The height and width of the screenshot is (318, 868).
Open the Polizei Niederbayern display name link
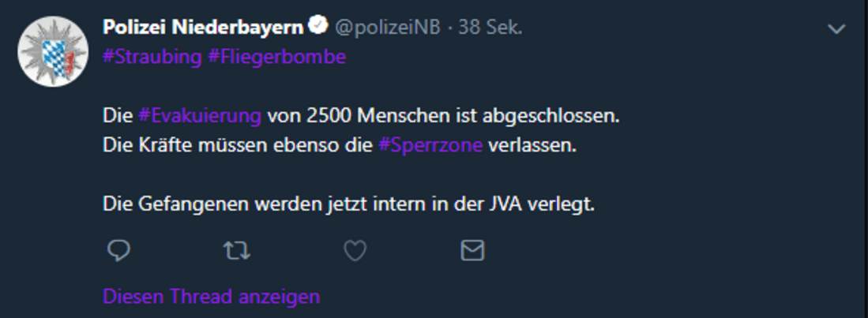point(202,28)
